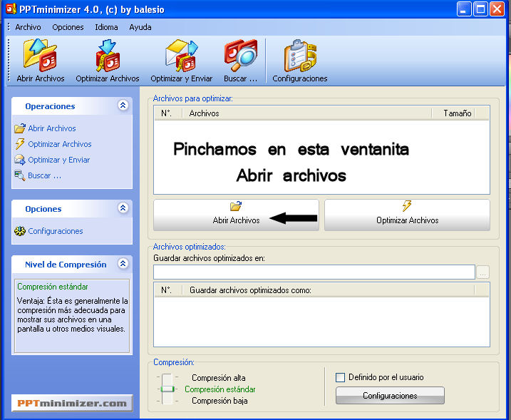This screenshot has height=420, width=511.
Task: Select Buscar link in Operaciones panel
Action: click(x=44, y=175)
